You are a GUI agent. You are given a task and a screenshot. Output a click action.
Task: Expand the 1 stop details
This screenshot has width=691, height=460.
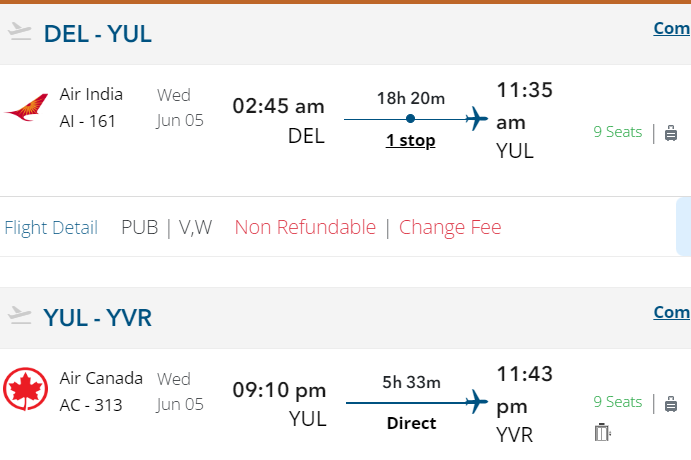(410, 141)
